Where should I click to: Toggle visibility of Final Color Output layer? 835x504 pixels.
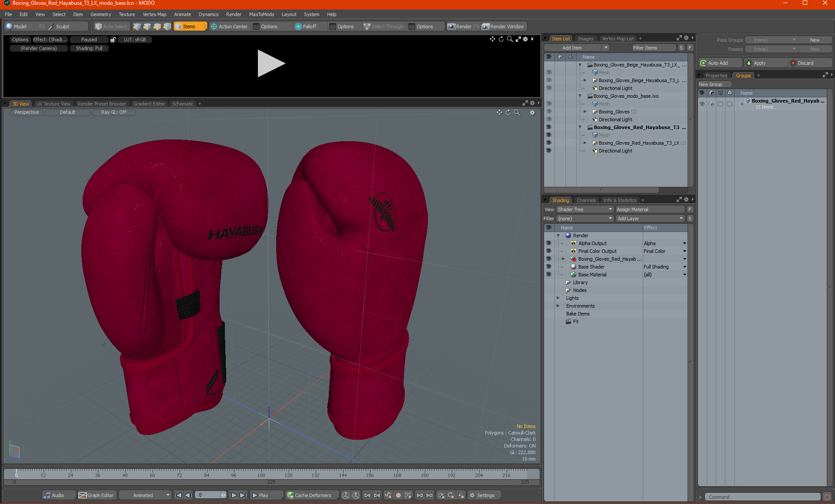[x=549, y=251]
